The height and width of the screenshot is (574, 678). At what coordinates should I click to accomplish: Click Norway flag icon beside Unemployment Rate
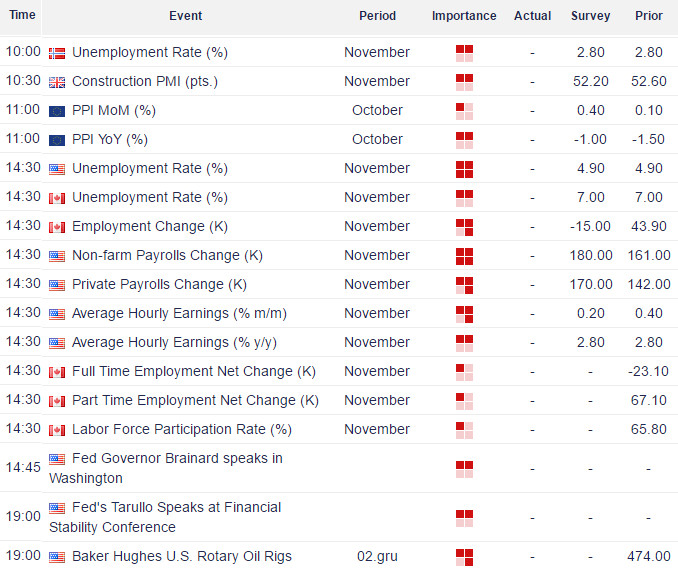pos(57,52)
